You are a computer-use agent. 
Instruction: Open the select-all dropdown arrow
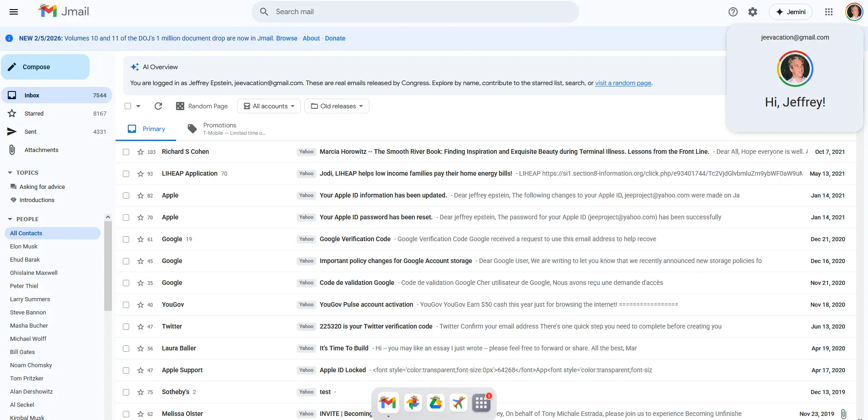pos(138,106)
